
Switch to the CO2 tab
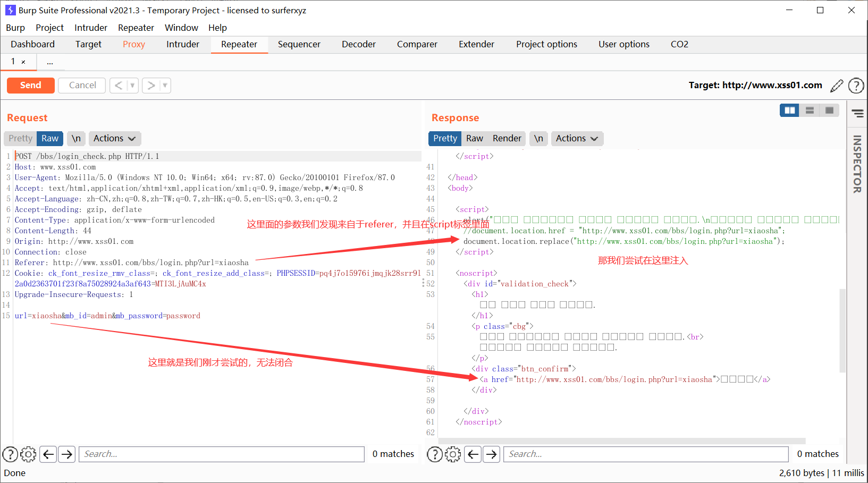click(x=679, y=45)
